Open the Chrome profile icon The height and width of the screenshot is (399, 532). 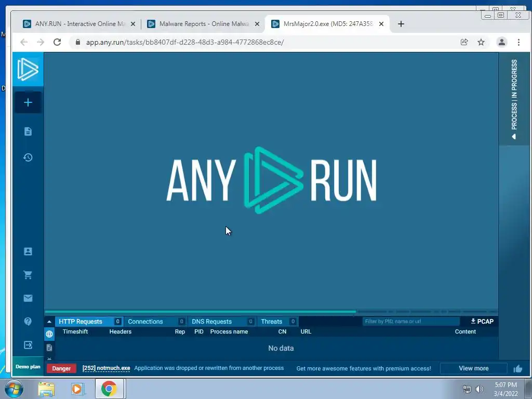point(501,42)
